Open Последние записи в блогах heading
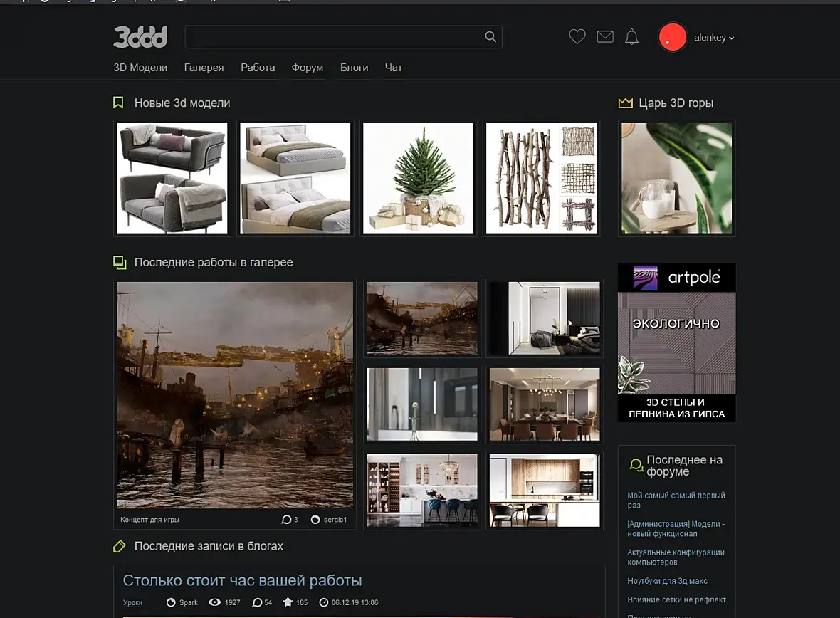 click(x=209, y=545)
